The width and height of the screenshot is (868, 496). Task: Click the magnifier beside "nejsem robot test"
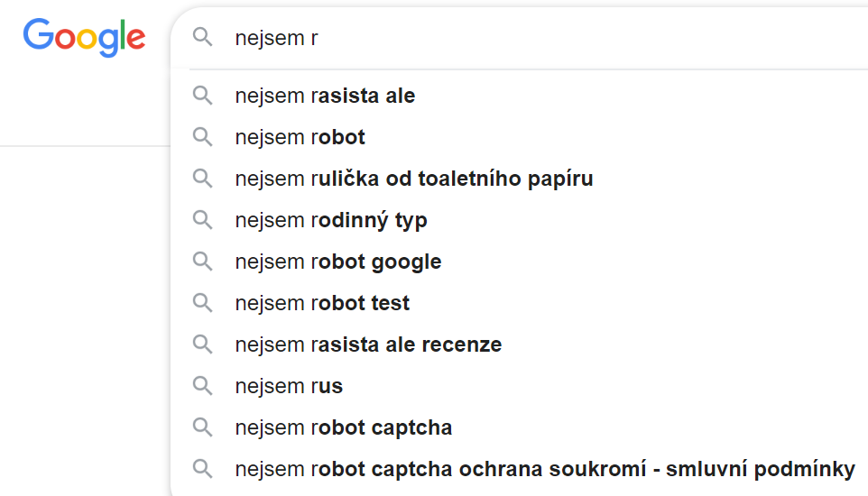[203, 303]
